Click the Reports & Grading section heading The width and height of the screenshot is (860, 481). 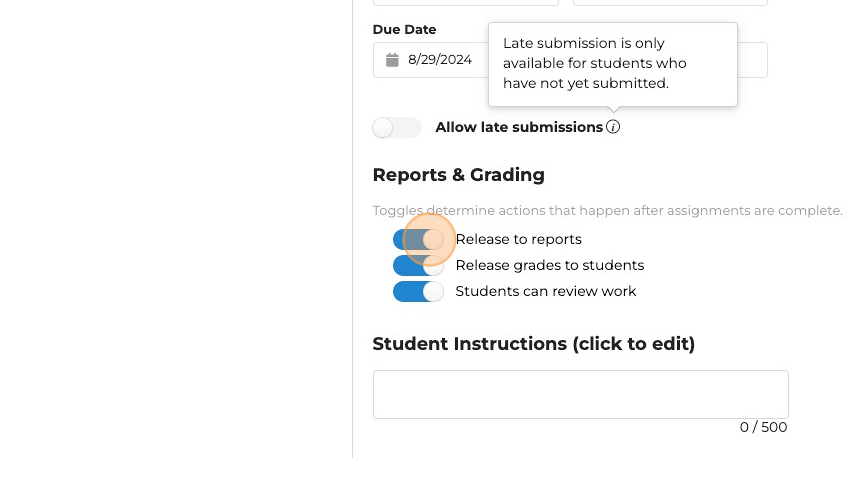(x=458, y=175)
